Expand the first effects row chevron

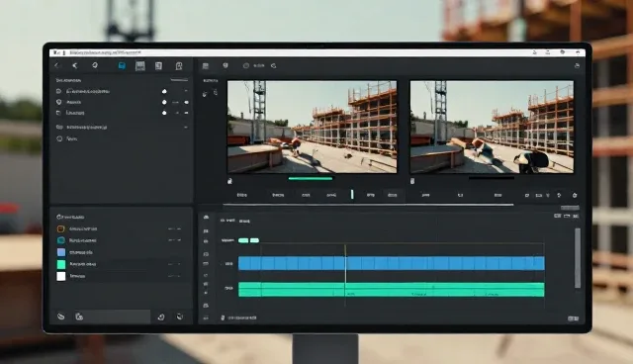coord(186,91)
